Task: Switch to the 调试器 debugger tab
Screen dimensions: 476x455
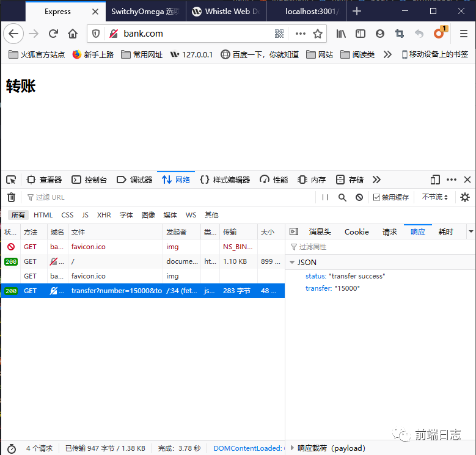Action: 134,180
